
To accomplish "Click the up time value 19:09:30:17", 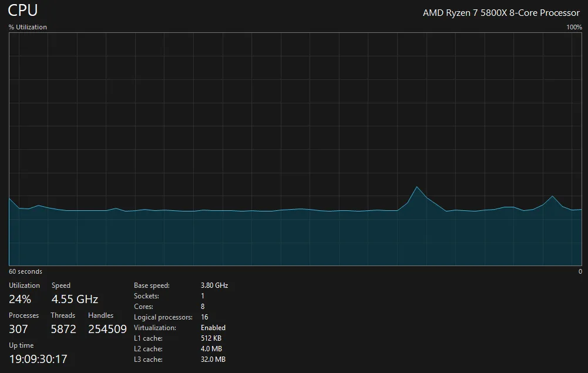I will (x=38, y=358).
